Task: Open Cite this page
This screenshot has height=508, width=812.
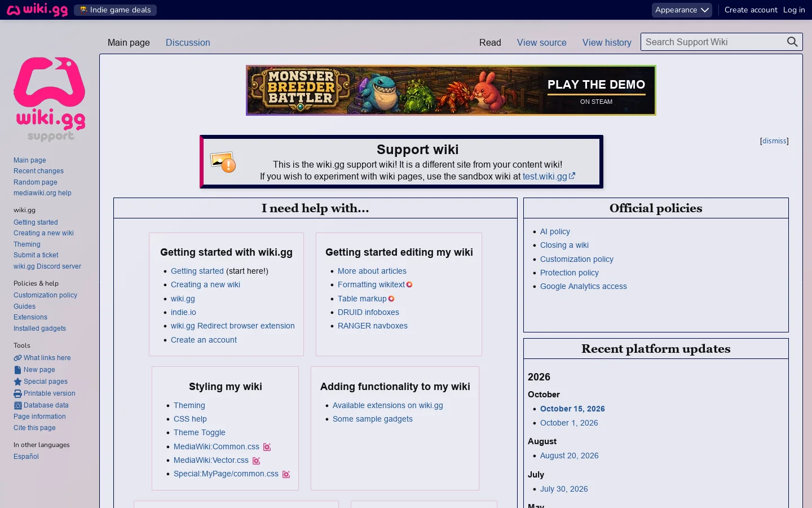Action: pos(34,428)
